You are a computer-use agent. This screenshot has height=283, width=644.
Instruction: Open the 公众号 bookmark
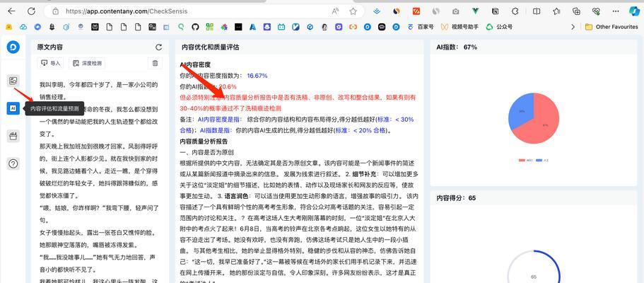click(x=499, y=27)
